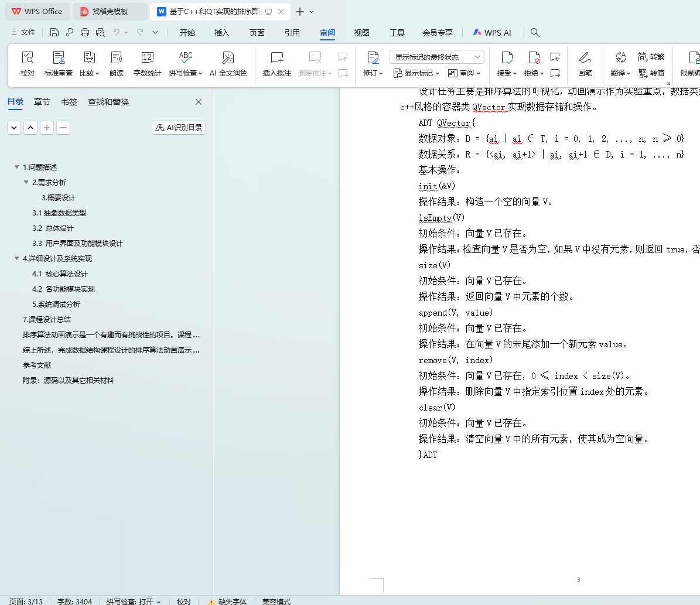Click the AI识别目录 button
This screenshot has height=605, width=700.
pyautogui.click(x=179, y=128)
